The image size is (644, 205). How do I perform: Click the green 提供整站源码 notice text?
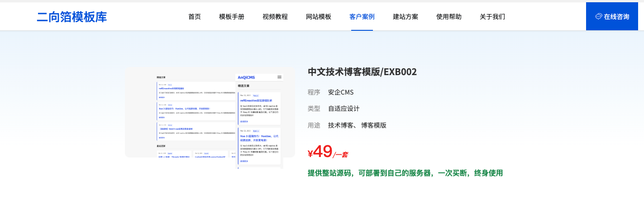(x=405, y=173)
